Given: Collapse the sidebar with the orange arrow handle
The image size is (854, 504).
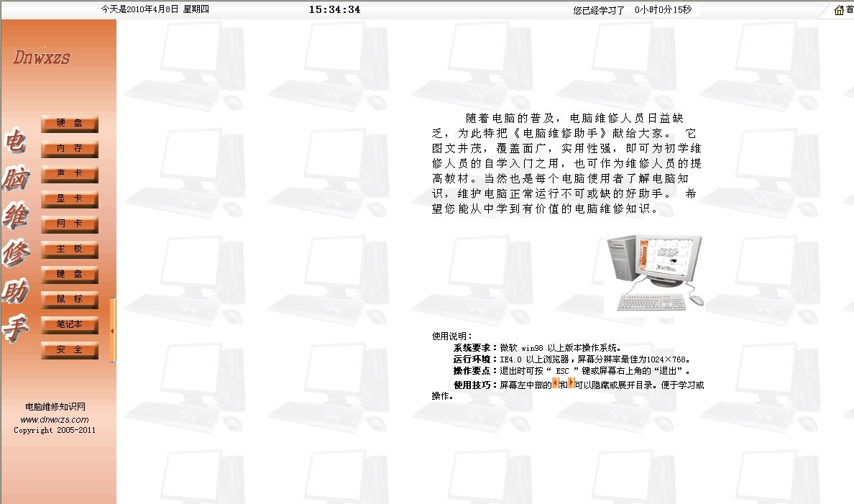Looking at the screenshot, I should click(113, 331).
